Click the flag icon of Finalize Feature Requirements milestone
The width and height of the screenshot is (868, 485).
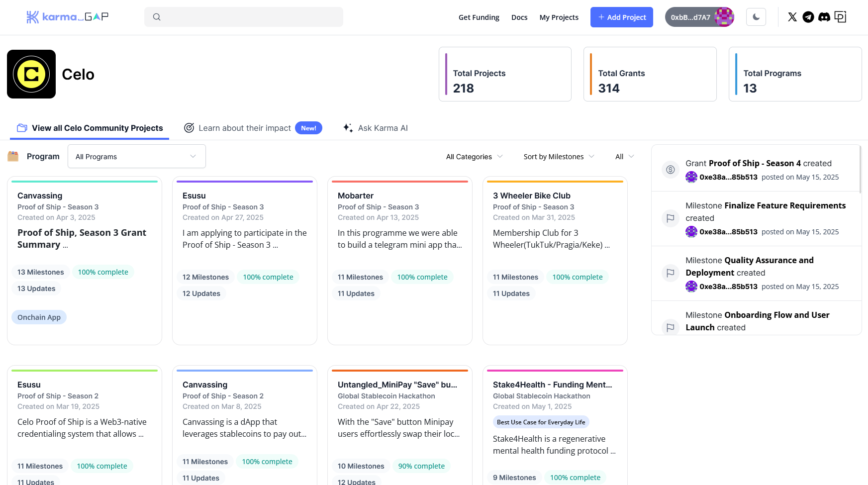pyautogui.click(x=671, y=218)
